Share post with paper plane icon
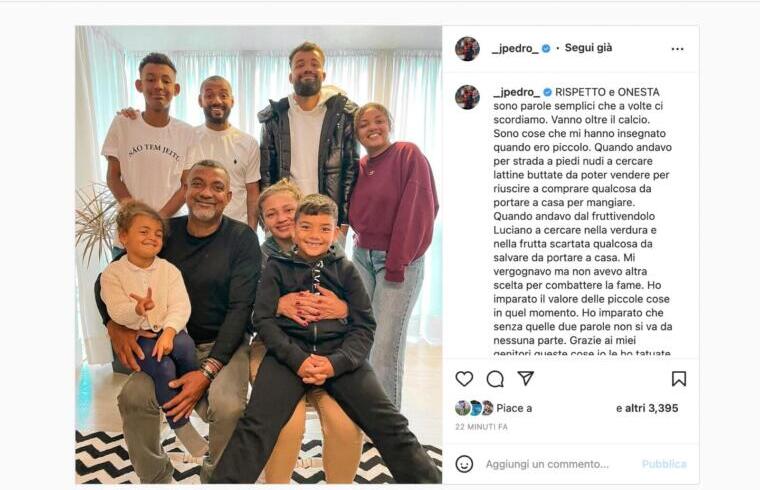760x490 pixels. [525, 378]
